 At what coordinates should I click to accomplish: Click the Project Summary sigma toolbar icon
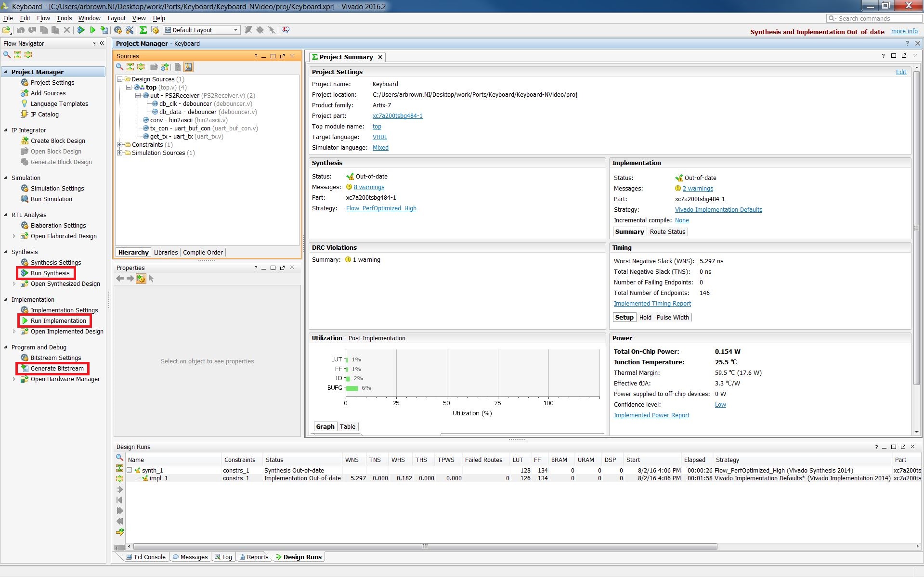(143, 30)
